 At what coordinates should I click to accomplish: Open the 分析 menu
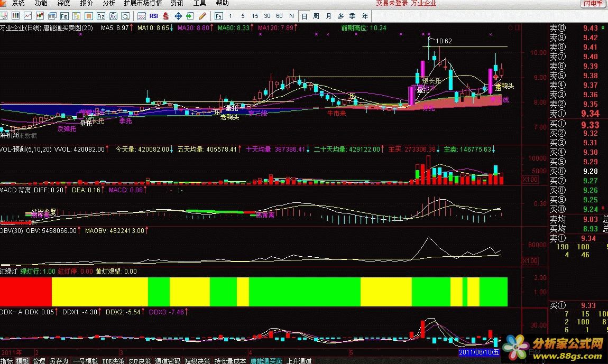(x=109, y=3)
